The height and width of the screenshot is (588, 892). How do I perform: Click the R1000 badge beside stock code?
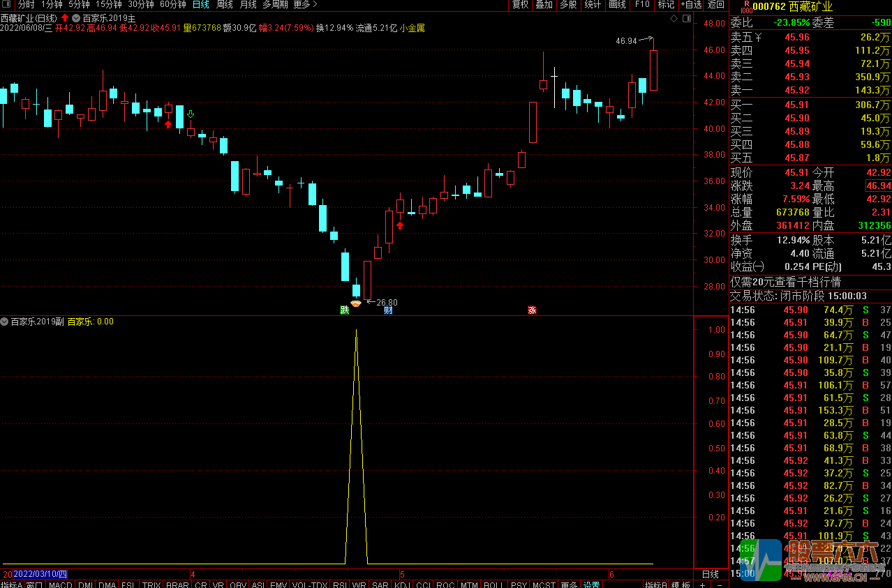point(745,7)
